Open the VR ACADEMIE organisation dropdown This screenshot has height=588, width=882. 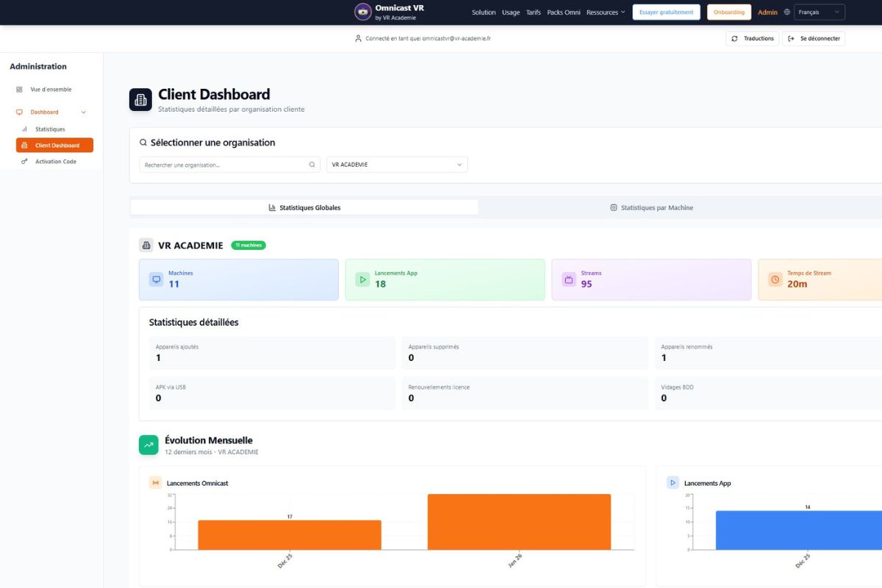pos(397,165)
